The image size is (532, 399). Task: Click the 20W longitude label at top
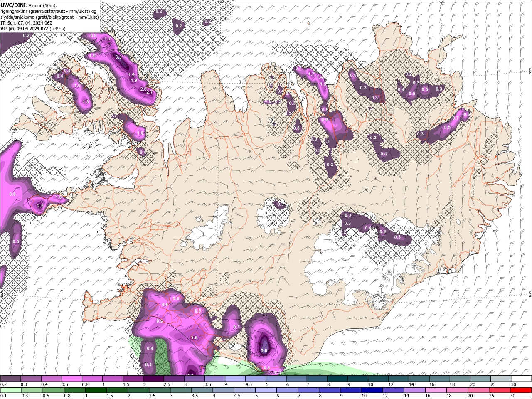tap(221, 2)
